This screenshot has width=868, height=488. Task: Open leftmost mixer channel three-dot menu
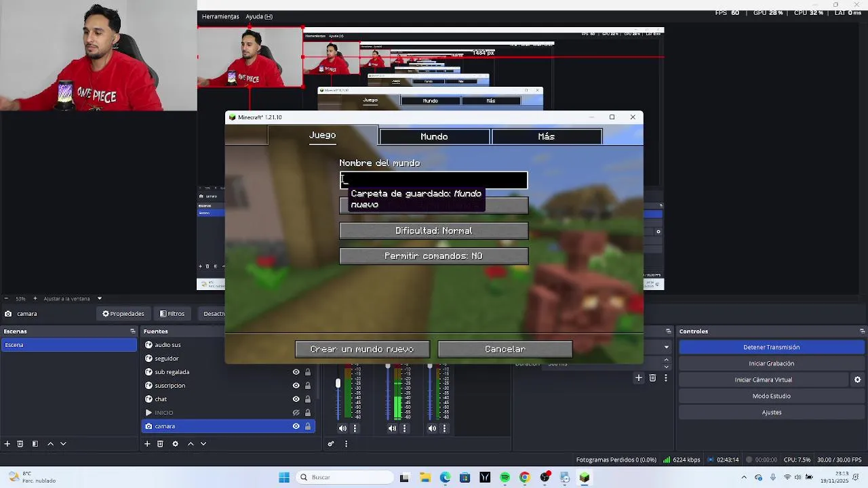coord(355,428)
